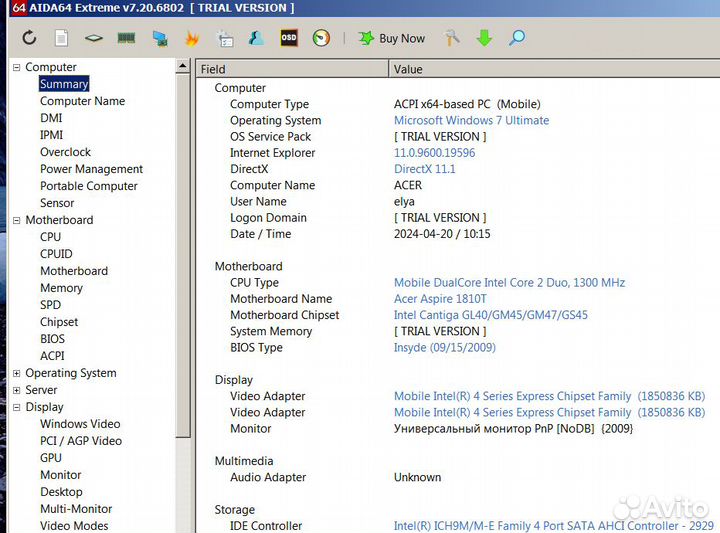The width and height of the screenshot is (720, 533).
Task: Open the SPD tree item
Action: click(x=51, y=305)
